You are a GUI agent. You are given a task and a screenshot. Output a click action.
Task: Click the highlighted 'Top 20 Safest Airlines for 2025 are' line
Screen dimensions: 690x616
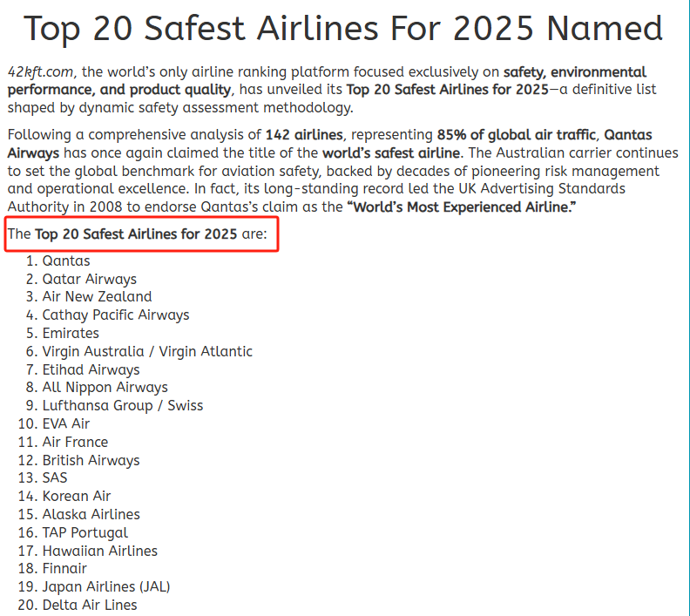tap(142, 234)
